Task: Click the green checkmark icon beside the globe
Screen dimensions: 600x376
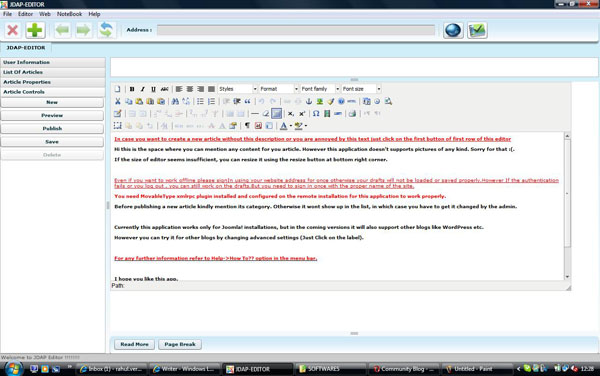Action: (477, 30)
